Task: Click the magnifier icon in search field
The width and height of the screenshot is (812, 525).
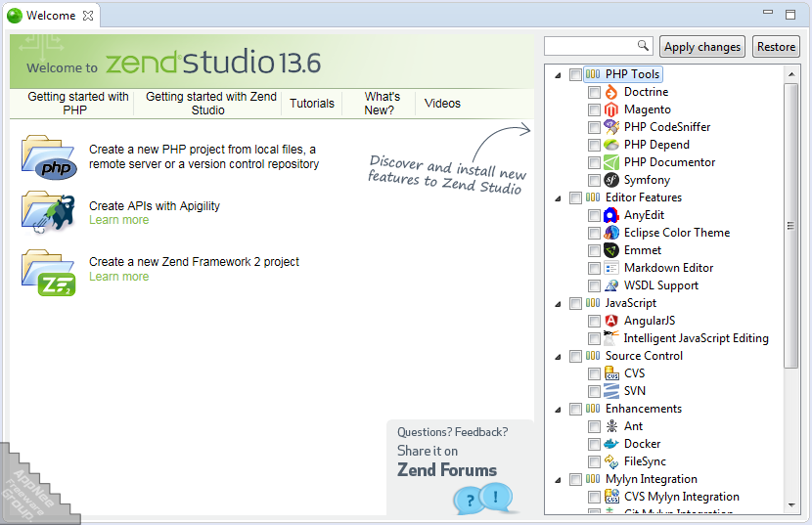Action: pyautogui.click(x=643, y=46)
